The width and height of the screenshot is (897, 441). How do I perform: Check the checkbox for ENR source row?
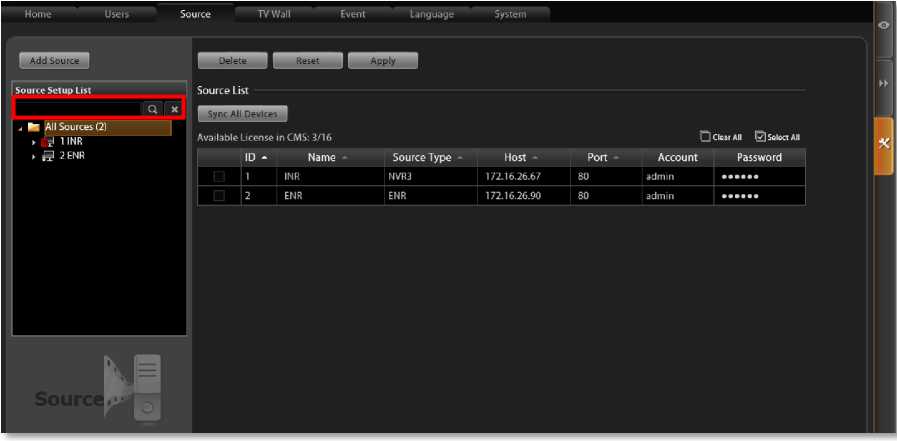[x=219, y=196]
